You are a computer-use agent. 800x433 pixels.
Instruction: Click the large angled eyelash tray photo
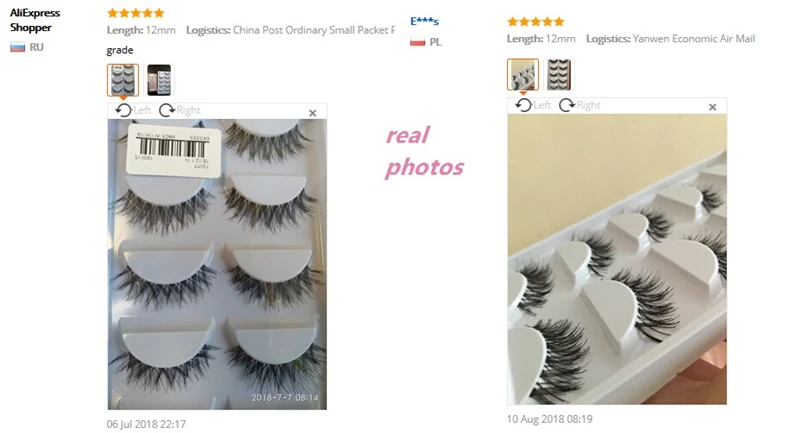tap(617, 259)
